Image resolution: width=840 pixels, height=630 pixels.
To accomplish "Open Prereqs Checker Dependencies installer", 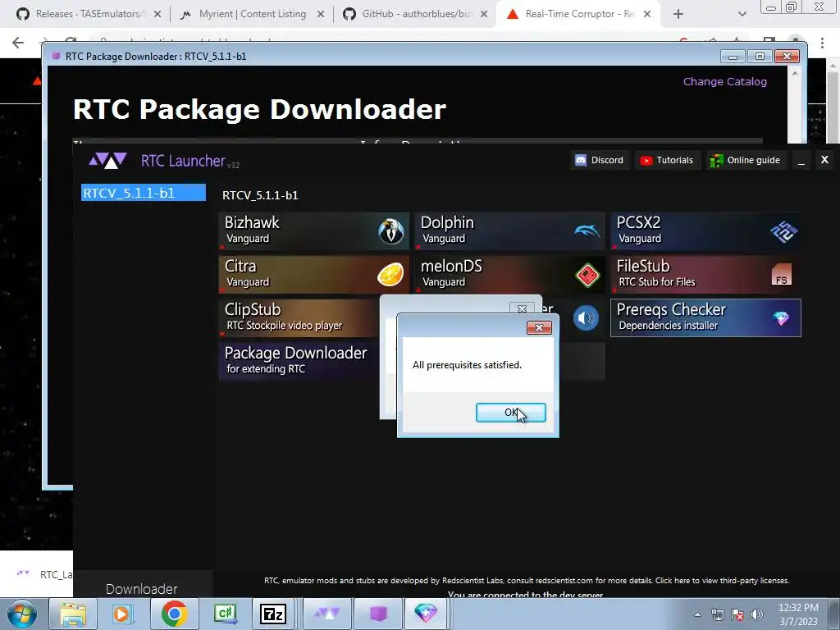I will click(706, 317).
